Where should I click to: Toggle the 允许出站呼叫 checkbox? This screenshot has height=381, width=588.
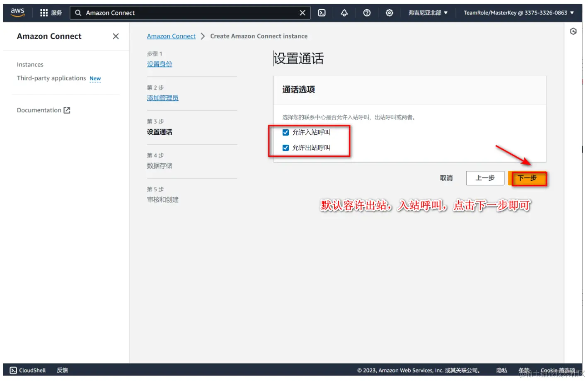pyautogui.click(x=286, y=148)
